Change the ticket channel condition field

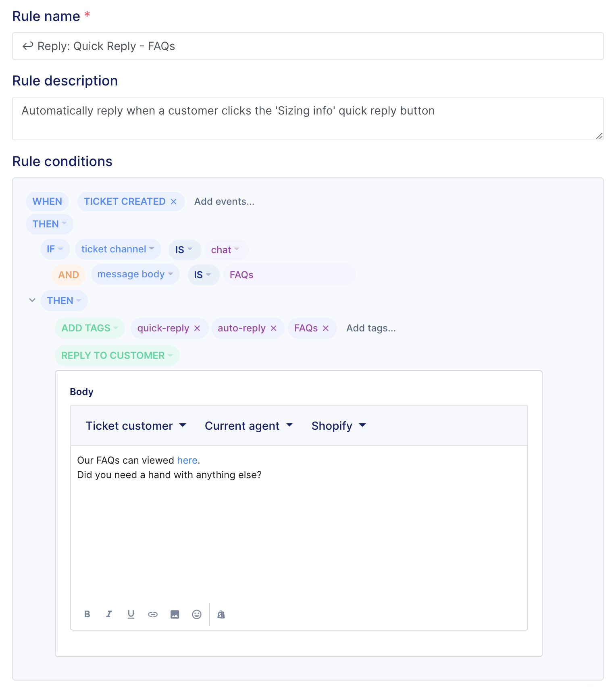[x=118, y=249]
